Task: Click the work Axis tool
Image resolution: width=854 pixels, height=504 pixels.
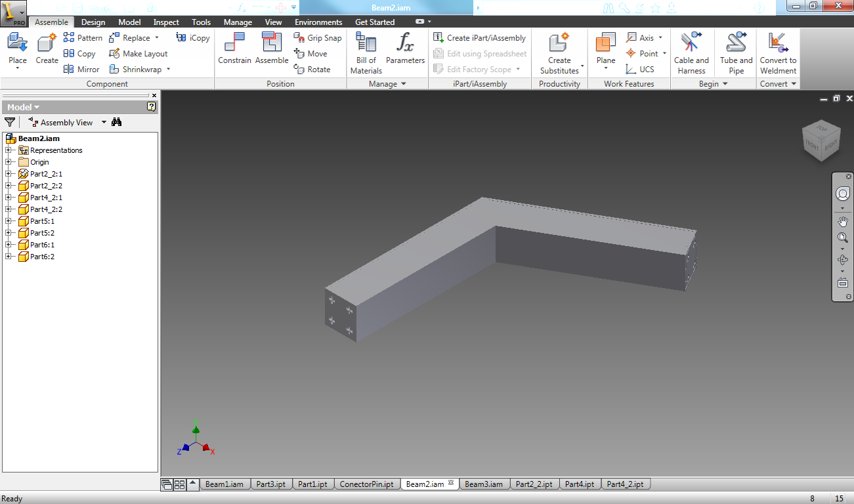Action: coord(641,38)
